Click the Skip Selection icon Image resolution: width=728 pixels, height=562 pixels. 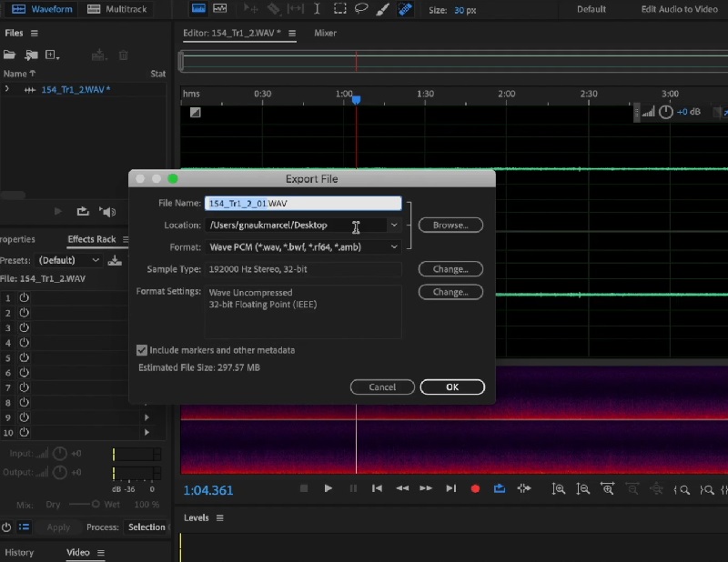pyautogui.click(x=524, y=488)
